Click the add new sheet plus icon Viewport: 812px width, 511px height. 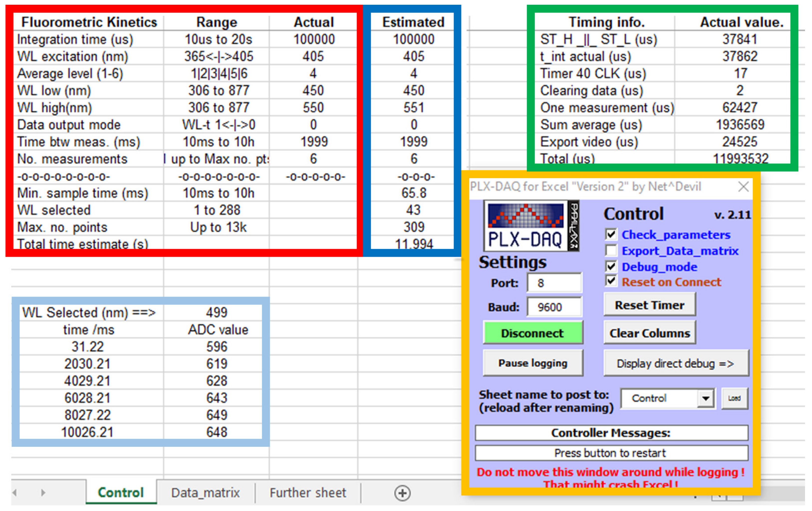tap(402, 493)
